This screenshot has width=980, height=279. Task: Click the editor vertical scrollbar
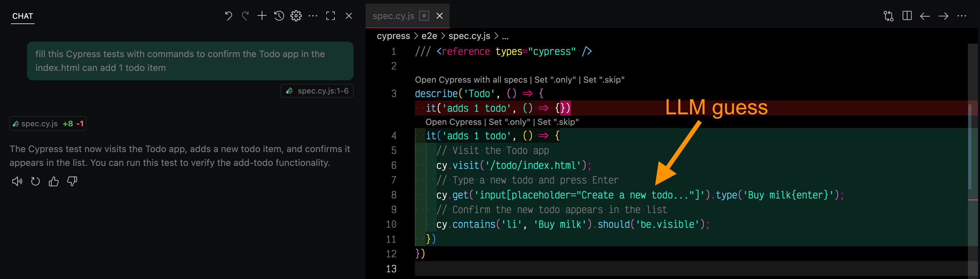pos(972,160)
